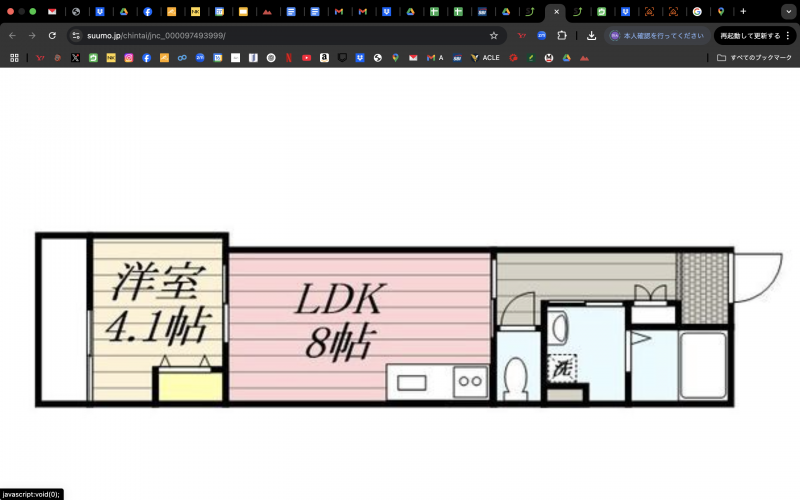800x500 pixels.
Task: Open the Extensions puzzle icon
Action: (x=562, y=35)
